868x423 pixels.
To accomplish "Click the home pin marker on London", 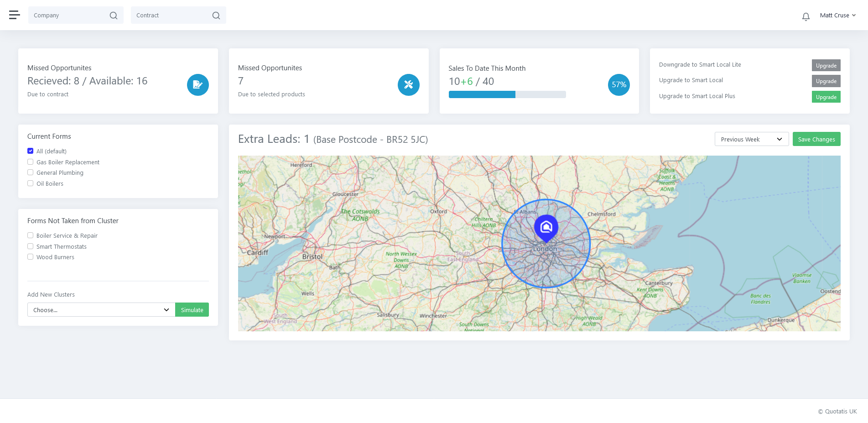I will pos(546,227).
